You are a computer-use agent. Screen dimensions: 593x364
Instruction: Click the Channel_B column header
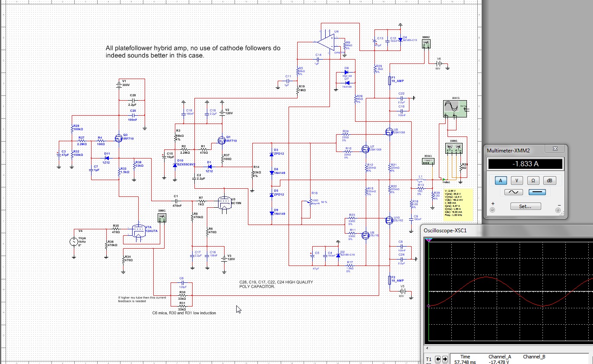point(534,357)
